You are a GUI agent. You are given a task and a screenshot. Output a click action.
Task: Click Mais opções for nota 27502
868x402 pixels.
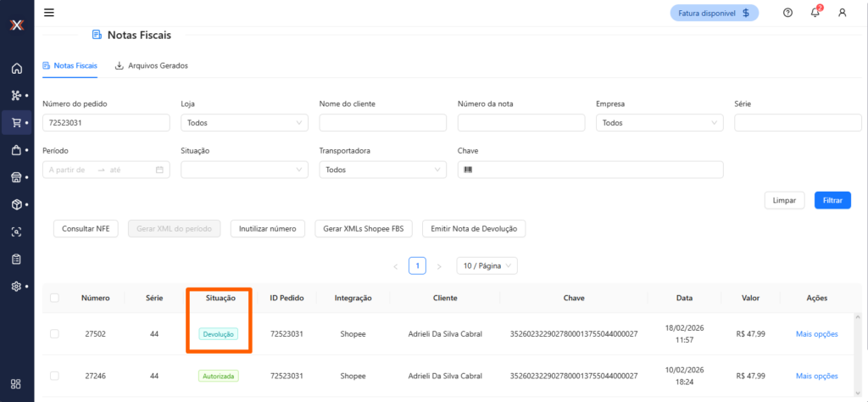tap(816, 334)
